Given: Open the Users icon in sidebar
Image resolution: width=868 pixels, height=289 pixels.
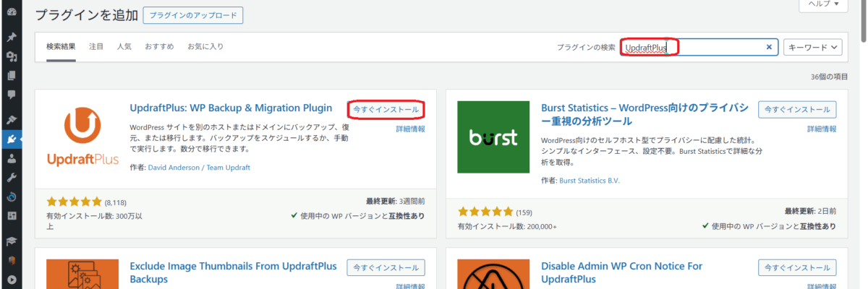Looking at the screenshot, I should (11, 158).
